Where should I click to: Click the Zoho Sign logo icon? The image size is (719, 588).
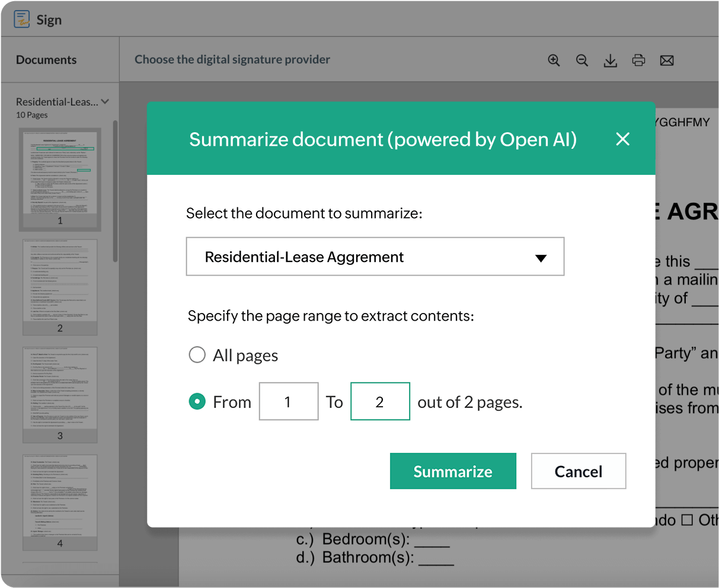pyautogui.click(x=22, y=20)
